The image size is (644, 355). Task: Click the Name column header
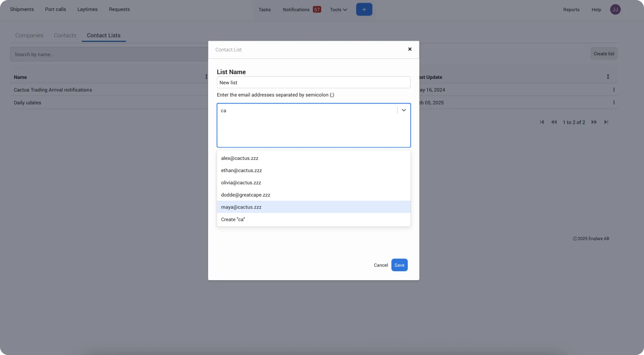20,77
